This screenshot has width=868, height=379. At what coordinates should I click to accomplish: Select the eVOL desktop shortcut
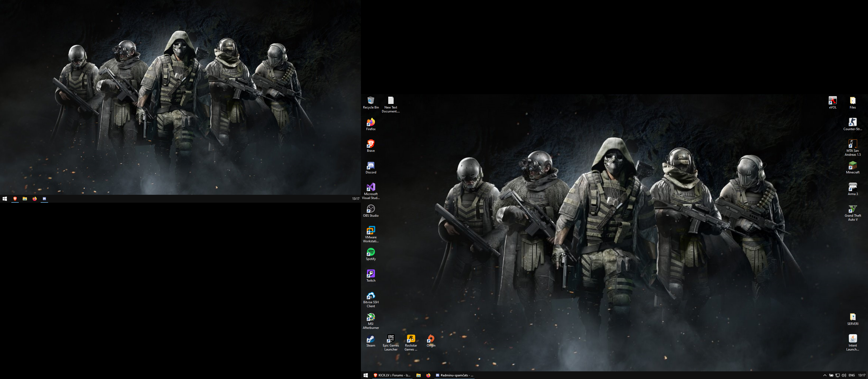(x=832, y=103)
